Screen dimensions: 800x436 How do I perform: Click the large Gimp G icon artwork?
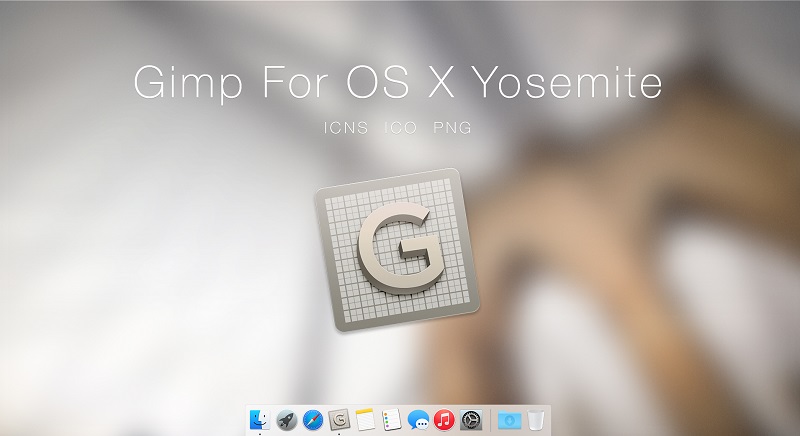tap(397, 250)
